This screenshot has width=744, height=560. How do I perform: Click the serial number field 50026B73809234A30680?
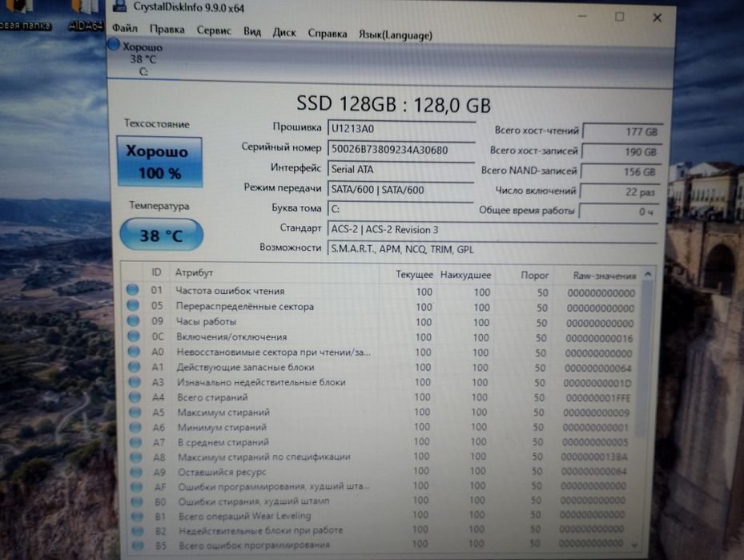coord(401,150)
